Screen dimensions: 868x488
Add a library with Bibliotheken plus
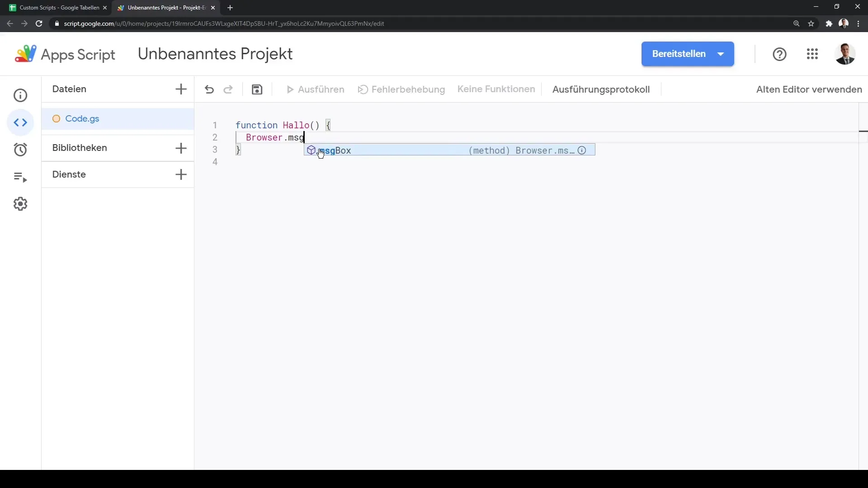click(181, 148)
